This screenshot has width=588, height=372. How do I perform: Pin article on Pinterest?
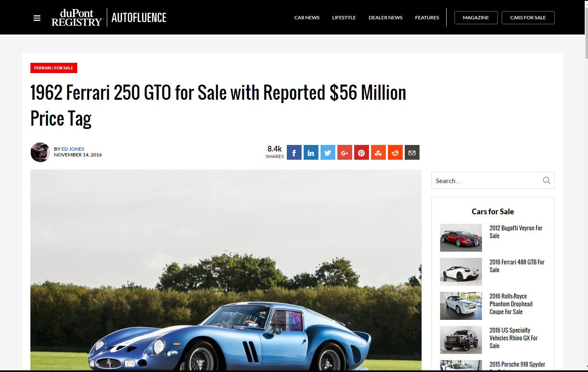(362, 153)
